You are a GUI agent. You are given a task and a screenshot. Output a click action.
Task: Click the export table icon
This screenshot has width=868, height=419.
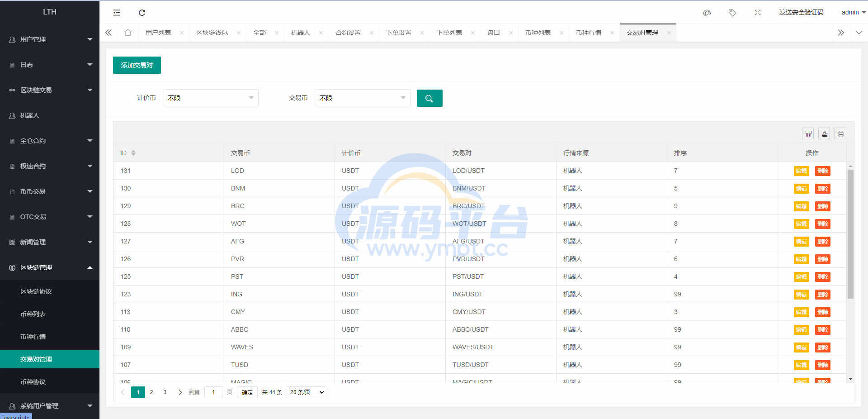[825, 133]
